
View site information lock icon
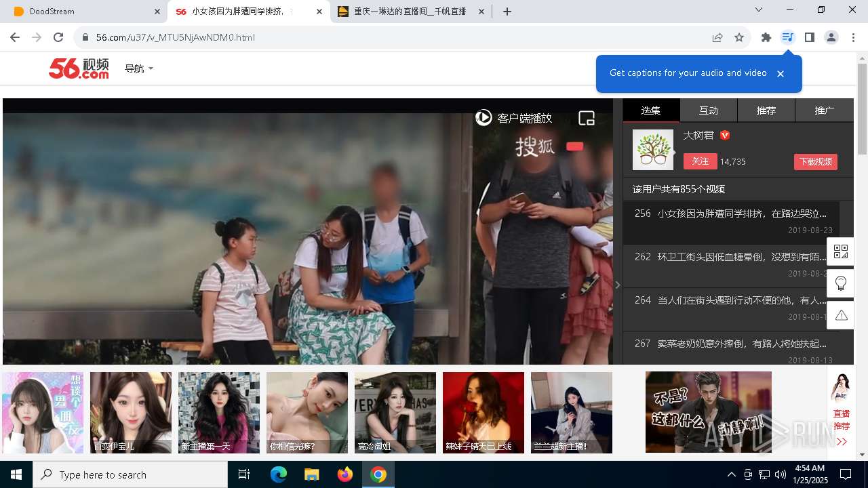click(x=85, y=37)
